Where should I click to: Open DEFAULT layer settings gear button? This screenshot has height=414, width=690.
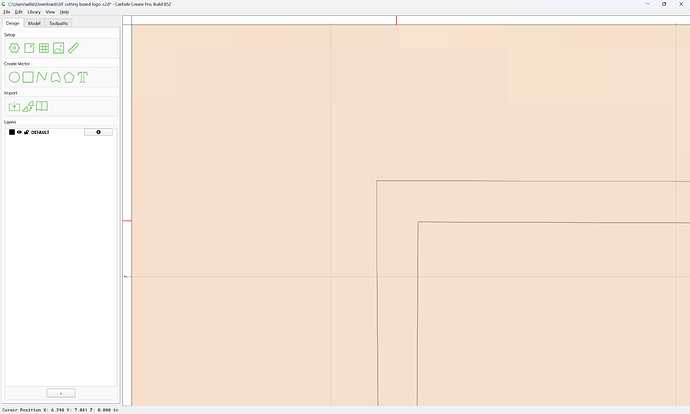pos(98,132)
